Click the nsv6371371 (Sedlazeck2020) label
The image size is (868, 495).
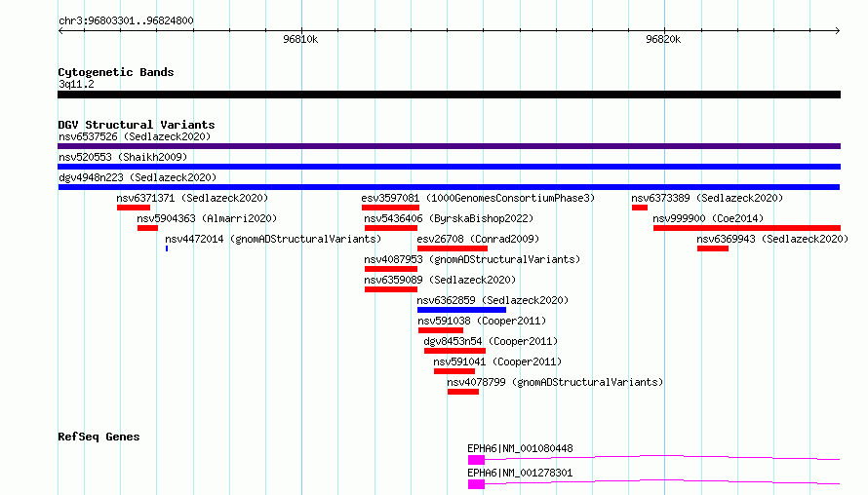[x=192, y=198]
